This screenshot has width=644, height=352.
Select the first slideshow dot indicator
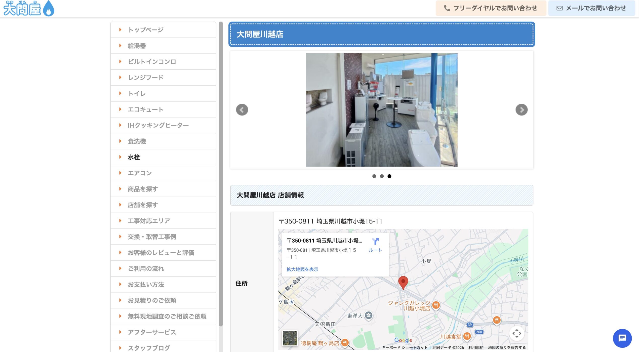tap(374, 176)
